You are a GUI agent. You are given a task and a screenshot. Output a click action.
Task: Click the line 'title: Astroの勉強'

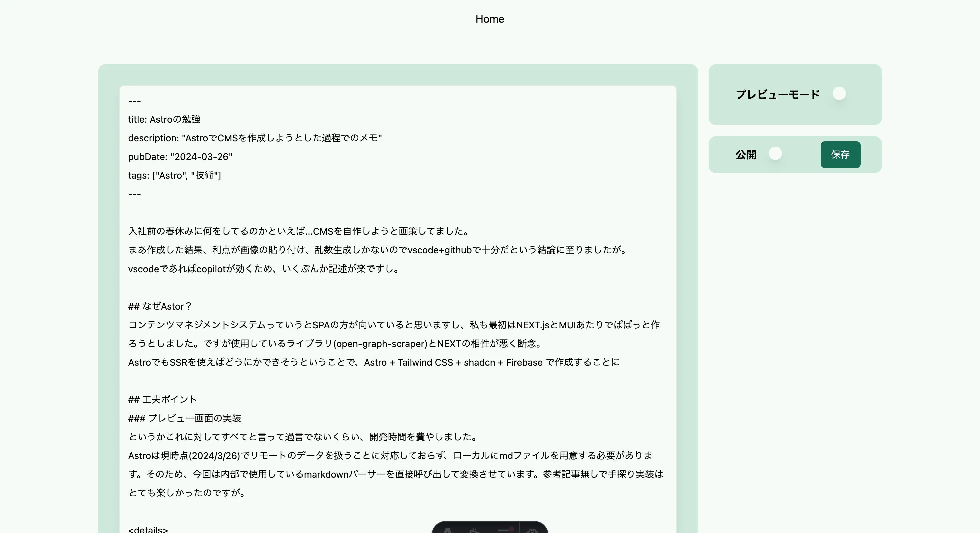pyautogui.click(x=164, y=119)
